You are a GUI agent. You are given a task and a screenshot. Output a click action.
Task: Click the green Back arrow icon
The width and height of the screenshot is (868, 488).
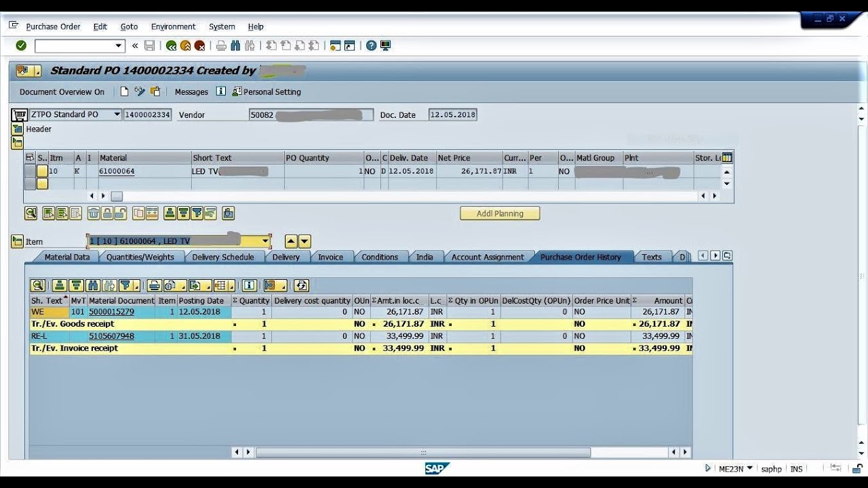pyautogui.click(x=171, y=45)
